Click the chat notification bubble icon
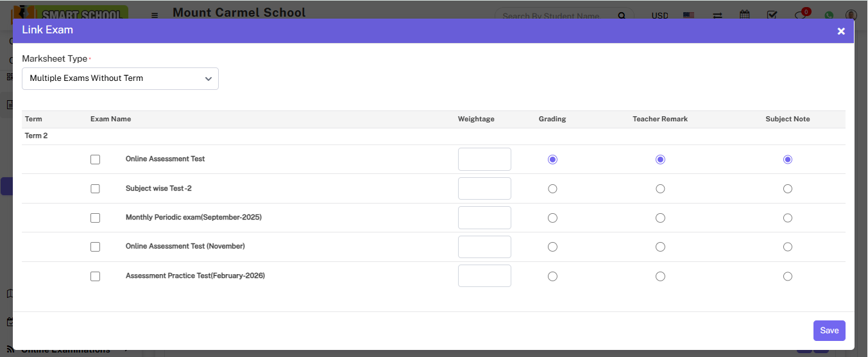This screenshot has height=357, width=868. point(800,15)
